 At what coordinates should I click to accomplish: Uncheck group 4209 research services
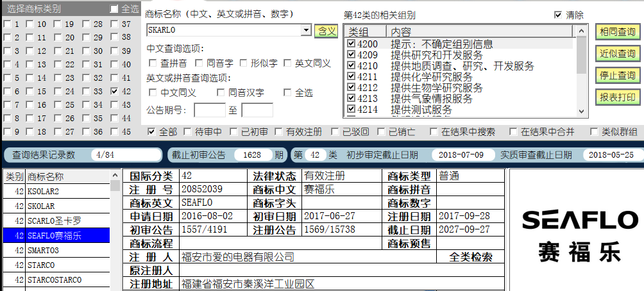(351, 54)
